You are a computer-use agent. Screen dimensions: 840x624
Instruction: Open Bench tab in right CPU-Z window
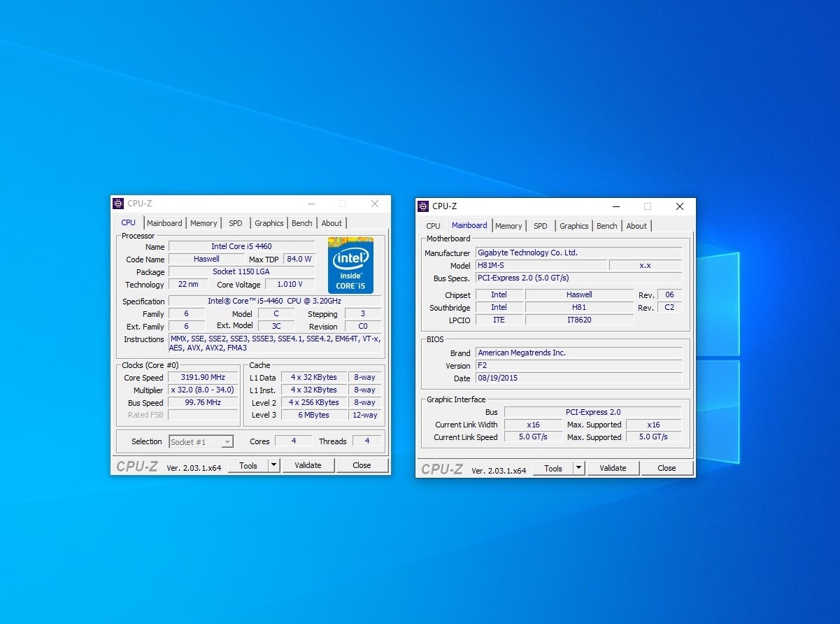tap(607, 226)
